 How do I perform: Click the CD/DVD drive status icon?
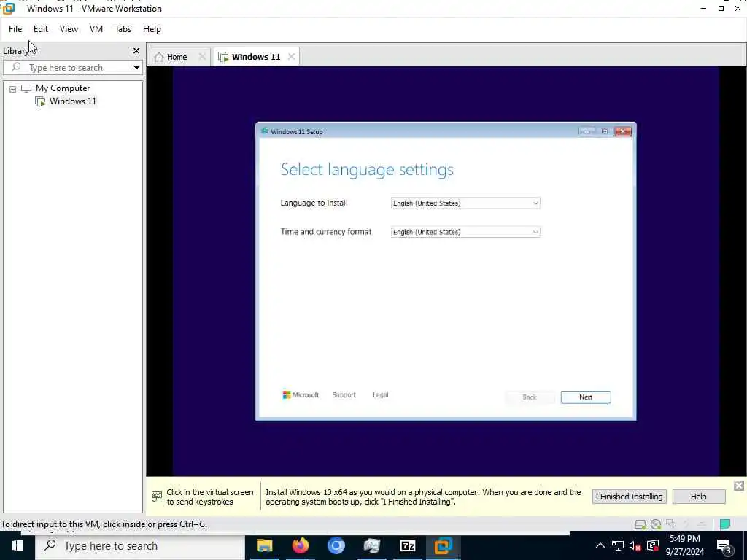pos(656,524)
